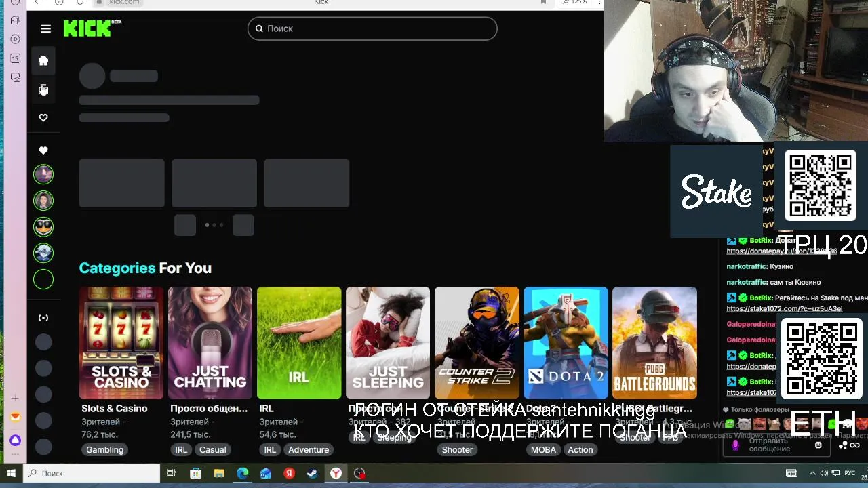The height and width of the screenshot is (488, 868).
Task: Open Steam from taskbar
Action: [313, 473]
